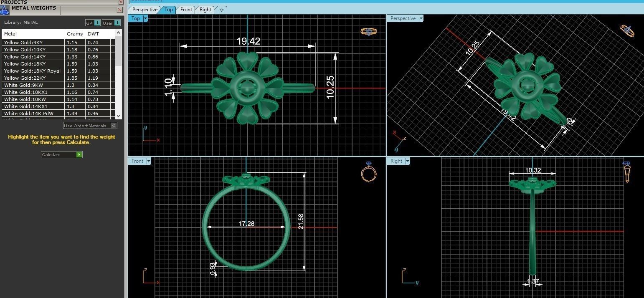644x298 pixels.
Task: Select White Gold:10KX1 row
Action: pyautogui.click(x=58, y=92)
